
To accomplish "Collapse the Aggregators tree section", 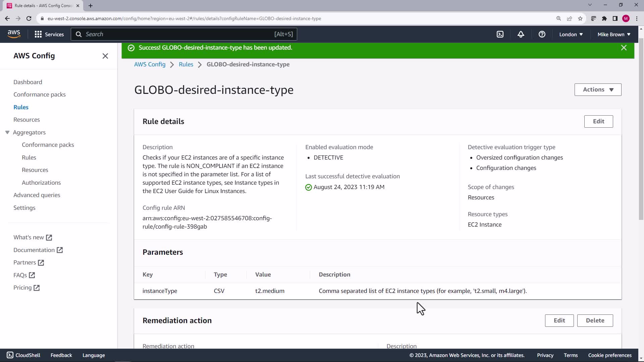I will pyautogui.click(x=7, y=132).
